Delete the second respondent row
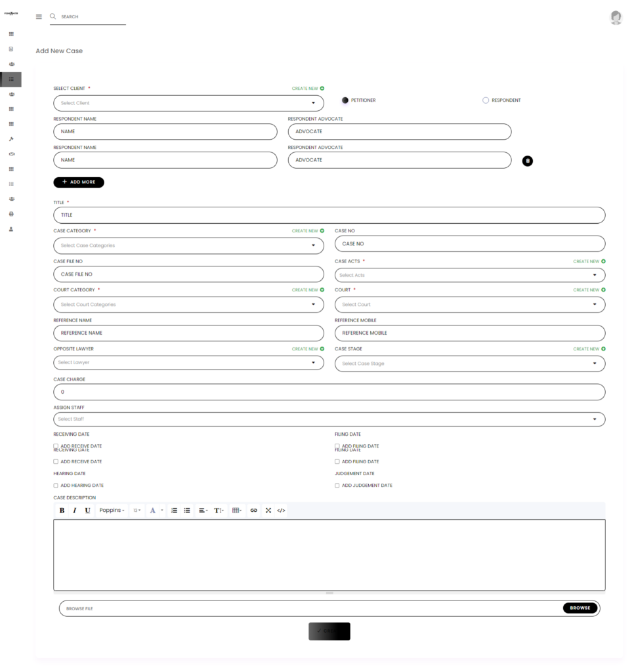This screenshot has height=672, width=634. (x=527, y=161)
